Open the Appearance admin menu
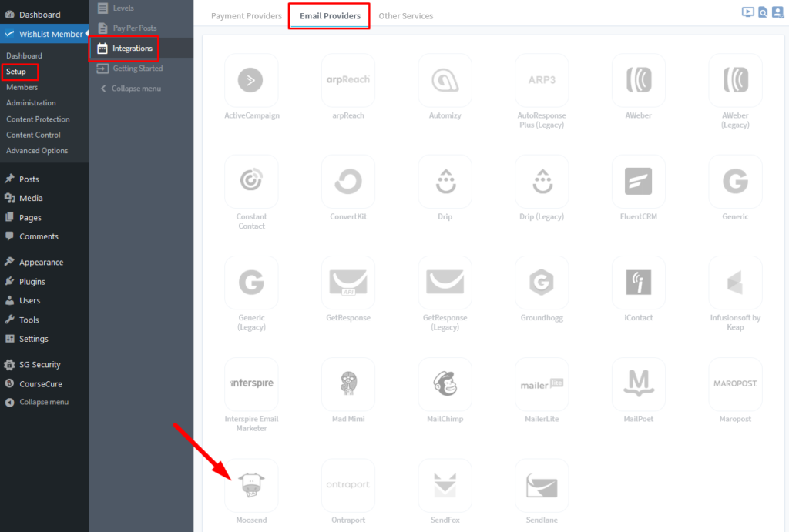The height and width of the screenshot is (532, 789). click(44, 262)
